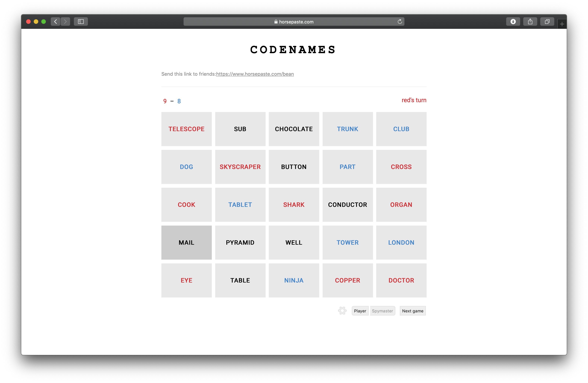Click the CONDUCTOR card in row three
This screenshot has height=383, width=588.
[347, 205]
